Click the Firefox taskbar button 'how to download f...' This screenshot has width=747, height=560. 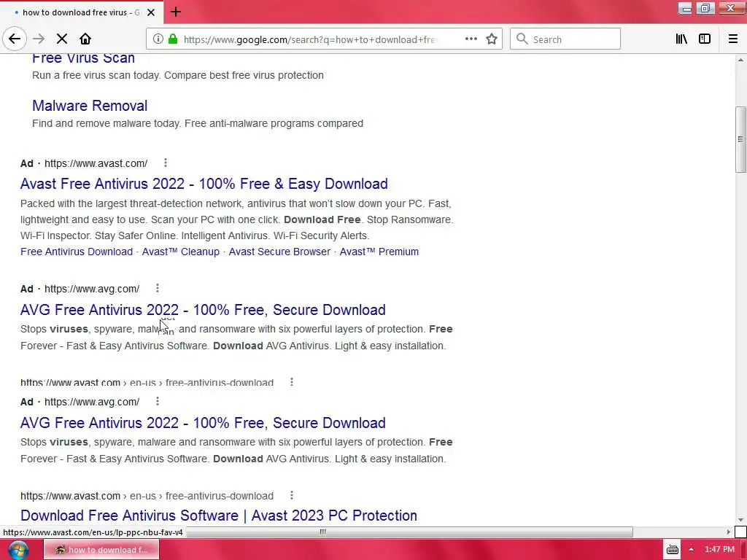[x=101, y=550]
